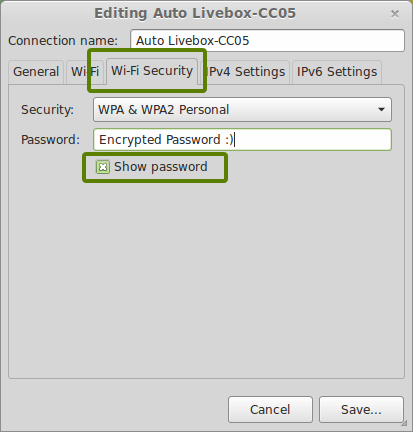Viewport: 413px width, 432px height.
Task: Untick the Show password checkbox
Action: tap(103, 167)
